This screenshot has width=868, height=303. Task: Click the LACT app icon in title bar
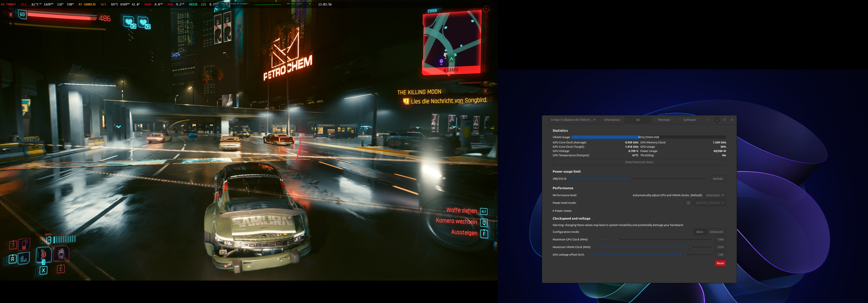(x=545, y=120)
